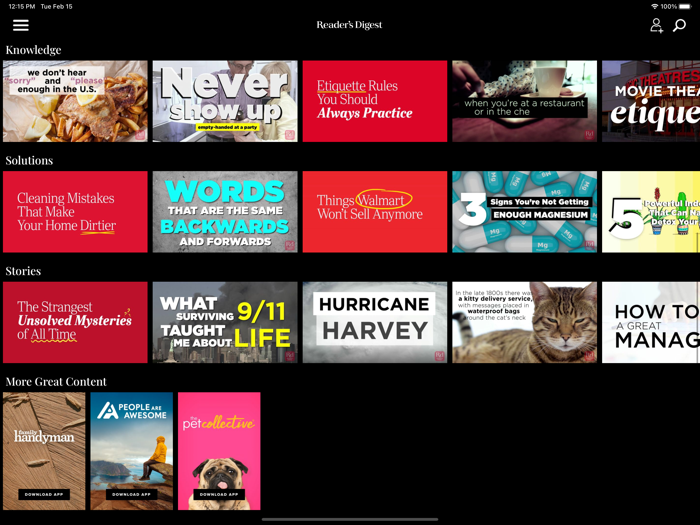700x525 pixels.
Task: Open the People Are Awesome app card
Action: click(132, 451)
